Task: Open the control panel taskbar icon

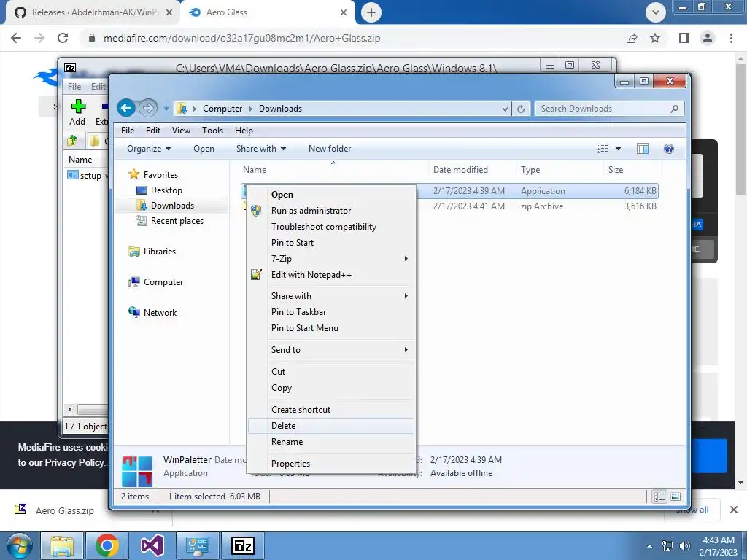Action: (x=197, y=545)
